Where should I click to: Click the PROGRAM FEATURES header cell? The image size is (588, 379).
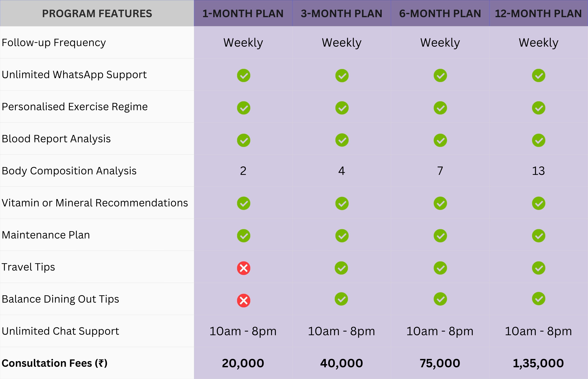point(97,13)
